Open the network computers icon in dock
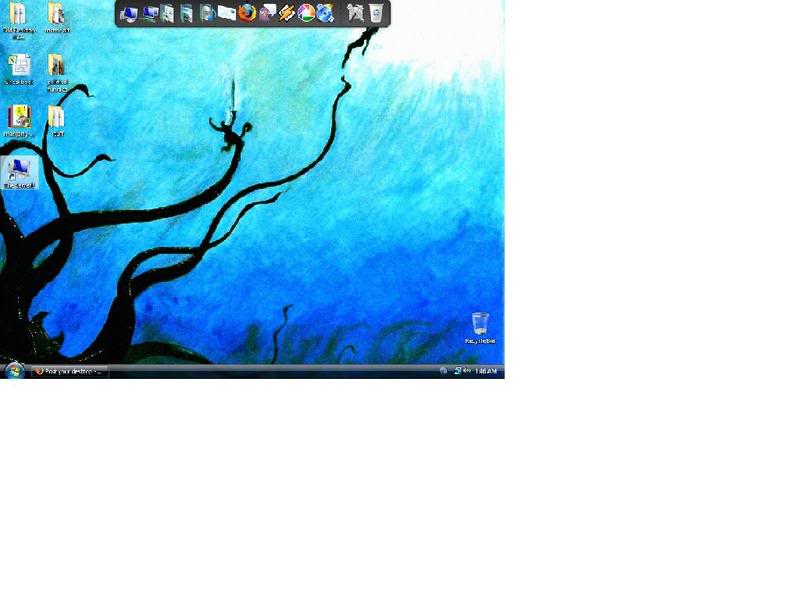This screenshot has height=600, width=800. point(149,13)
